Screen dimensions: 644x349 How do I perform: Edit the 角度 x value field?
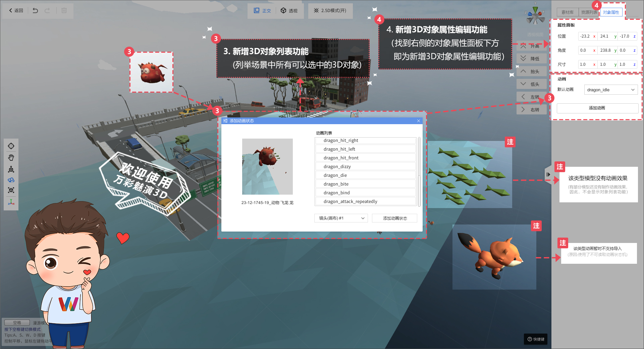coord(588,50)
